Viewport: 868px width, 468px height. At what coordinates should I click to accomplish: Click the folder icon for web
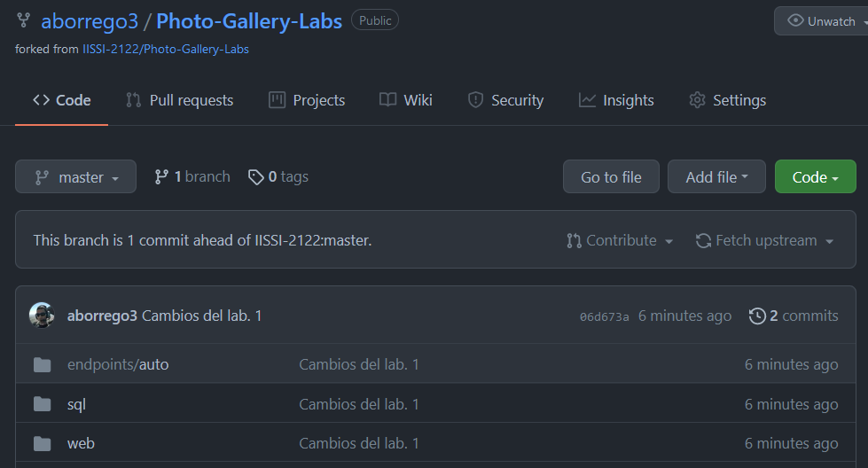point(42,444)
